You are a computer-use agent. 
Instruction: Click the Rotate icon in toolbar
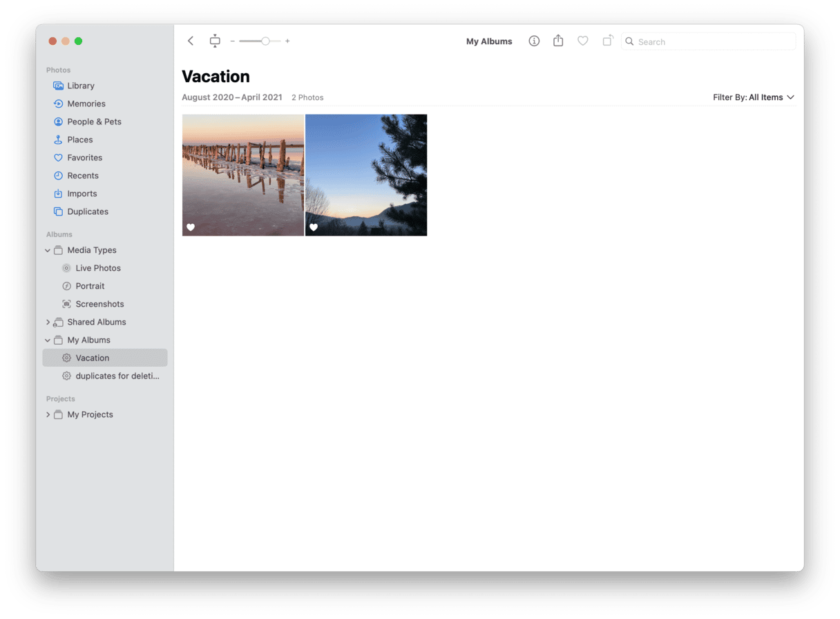(607, 41)
